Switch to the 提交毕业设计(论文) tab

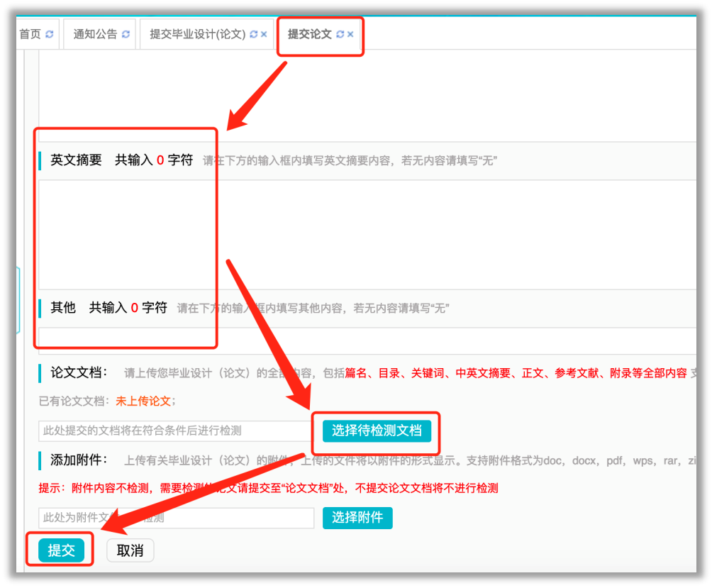(197, 34)
